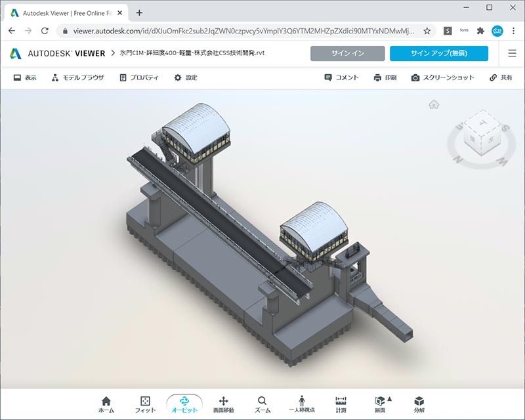Choose the Zoom (ズーム) tool

coord(262,405)
